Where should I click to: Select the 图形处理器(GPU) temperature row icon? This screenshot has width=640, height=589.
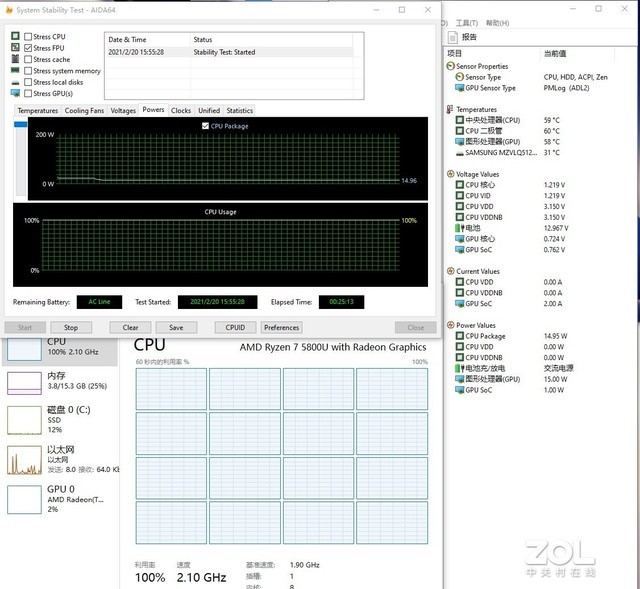[x=460, y=142]
